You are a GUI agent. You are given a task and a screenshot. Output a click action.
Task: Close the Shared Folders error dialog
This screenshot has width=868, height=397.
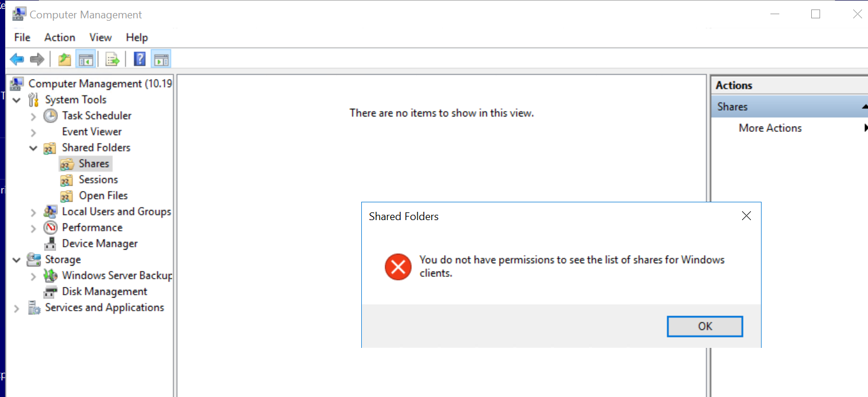746,215
